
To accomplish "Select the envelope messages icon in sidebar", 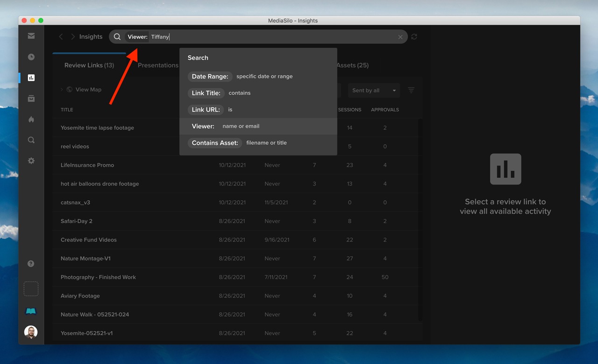I will pos(31,35).
